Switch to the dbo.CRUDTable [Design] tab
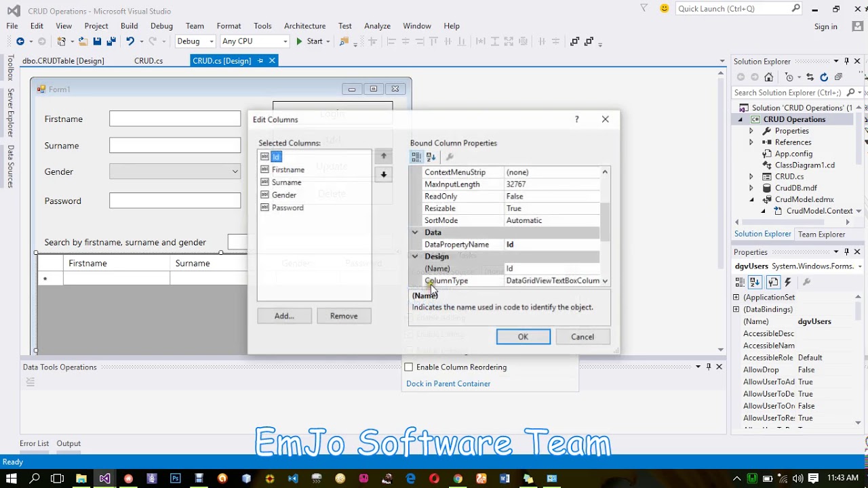This screenshot has width=868, height=488. click(x=63, y=61)
